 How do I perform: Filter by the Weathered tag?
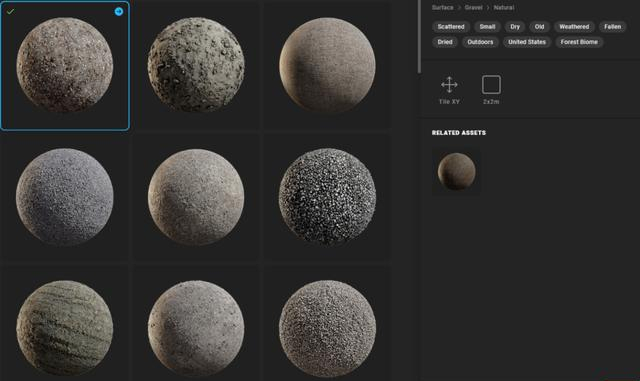pyautogui.click(x=574, y=27)
